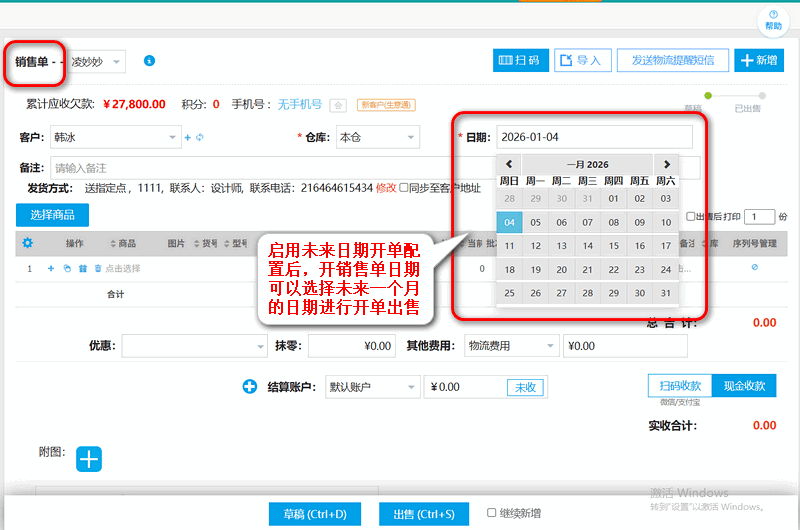The height and width of the screenshot is (530, 800).
Task: Click the plus icon next to customer field
Action: [187, 137]
